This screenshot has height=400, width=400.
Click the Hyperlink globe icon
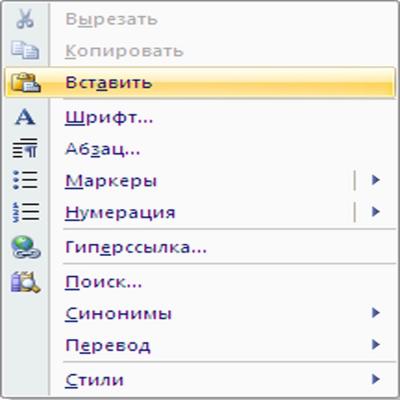pos(26,247)
